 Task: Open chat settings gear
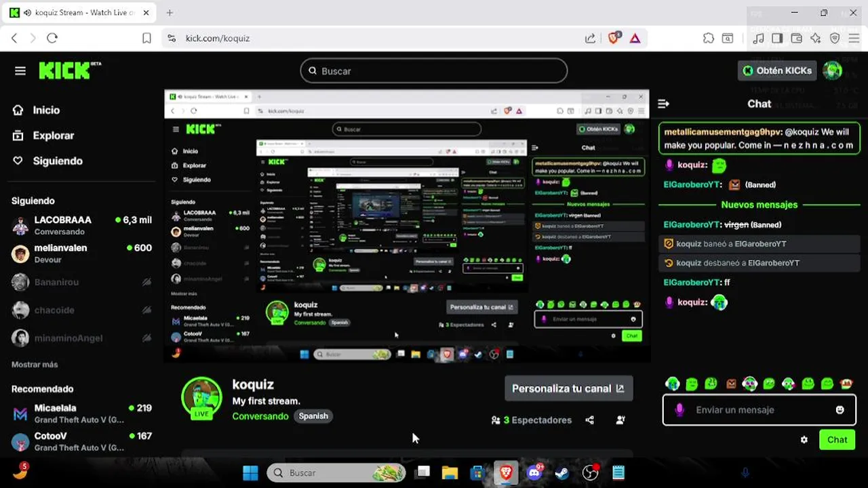coord(804,440)
